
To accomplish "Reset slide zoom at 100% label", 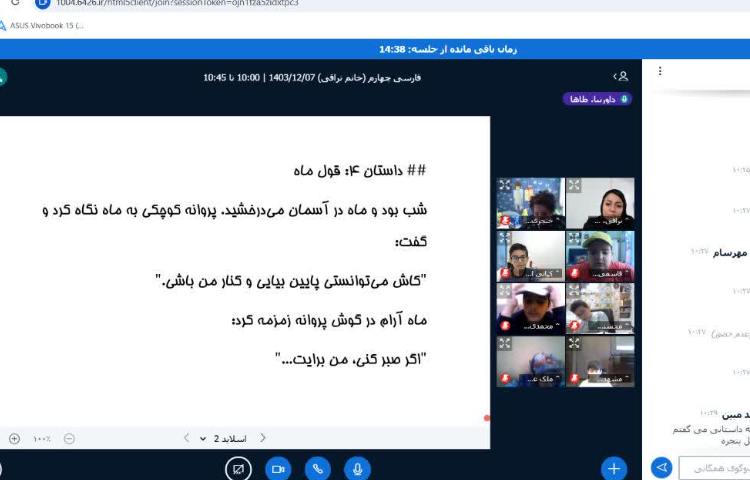I will (42, 438).
